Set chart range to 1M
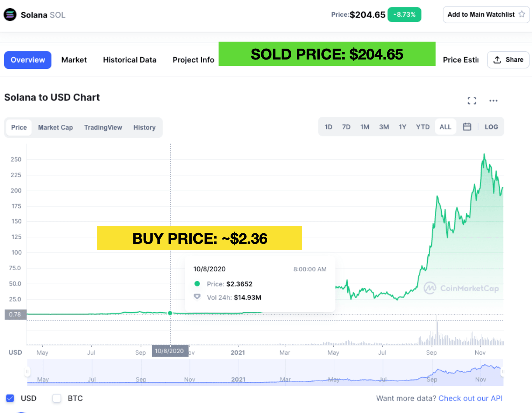 click(365, 127)
